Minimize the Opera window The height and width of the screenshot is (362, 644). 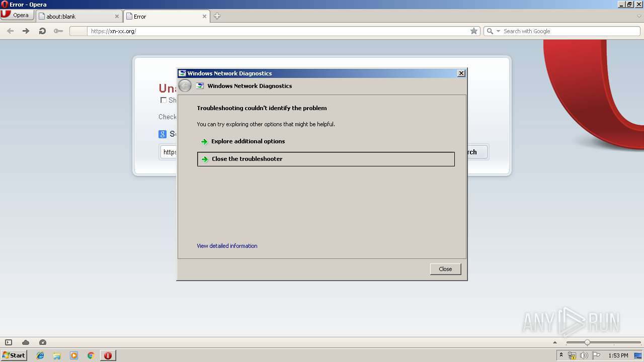point(622,5)
